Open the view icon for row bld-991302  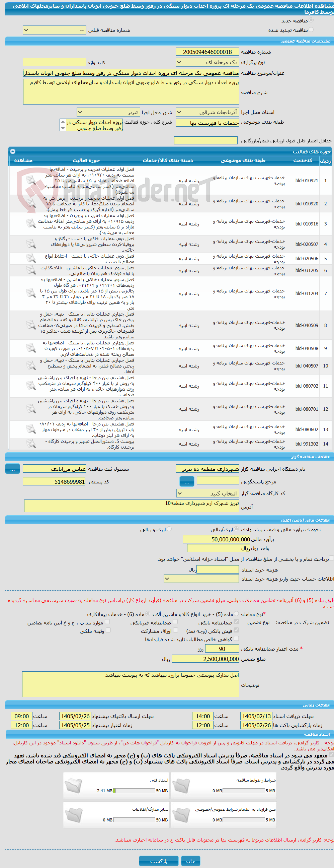31,444
